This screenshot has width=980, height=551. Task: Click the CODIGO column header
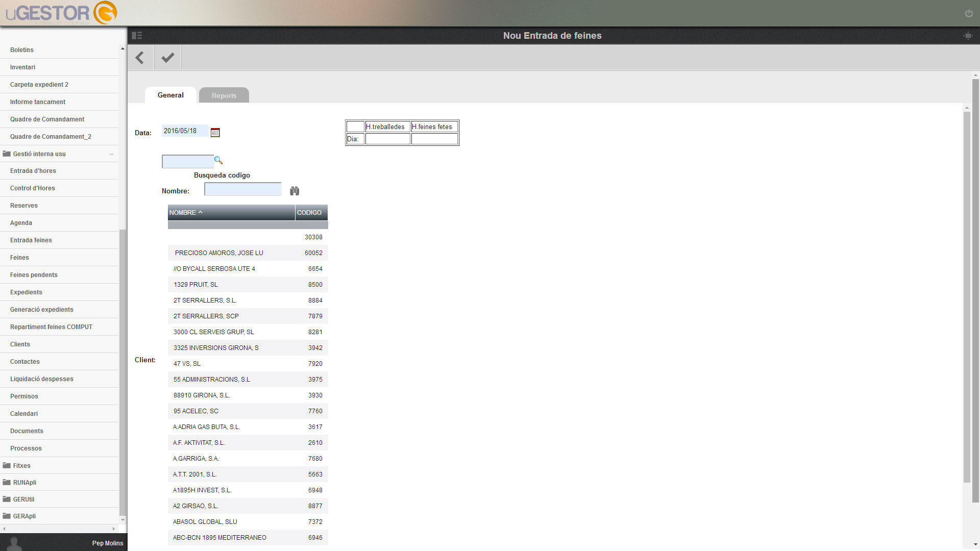[x=311, y=213]
